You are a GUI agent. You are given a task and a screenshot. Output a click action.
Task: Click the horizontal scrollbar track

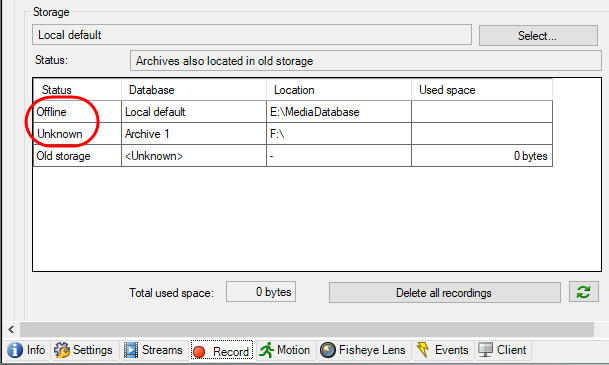pos(307,330)
